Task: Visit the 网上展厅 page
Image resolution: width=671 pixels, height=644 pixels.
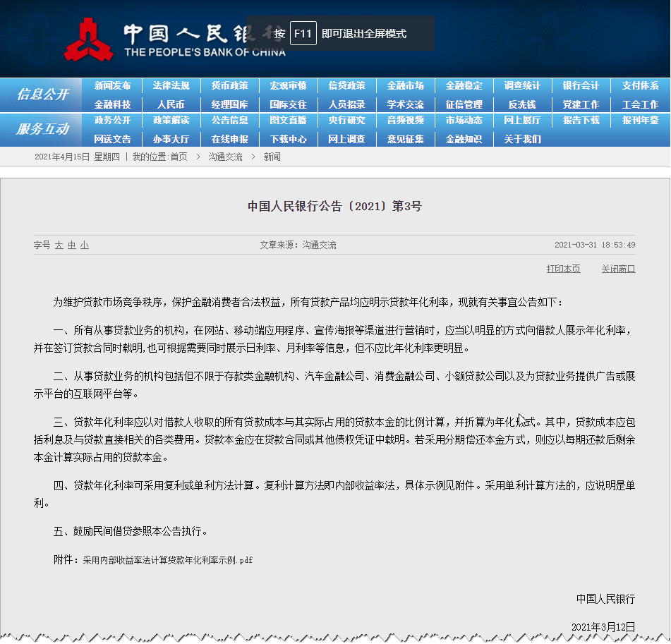Action: click(x=523, y=120)
